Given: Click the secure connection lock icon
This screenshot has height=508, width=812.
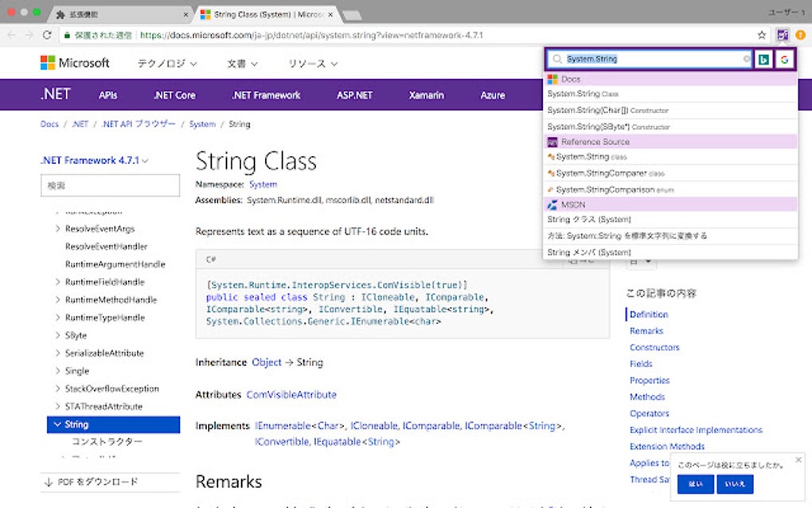Looking at the screenshot, I should [x=67, y=35].
